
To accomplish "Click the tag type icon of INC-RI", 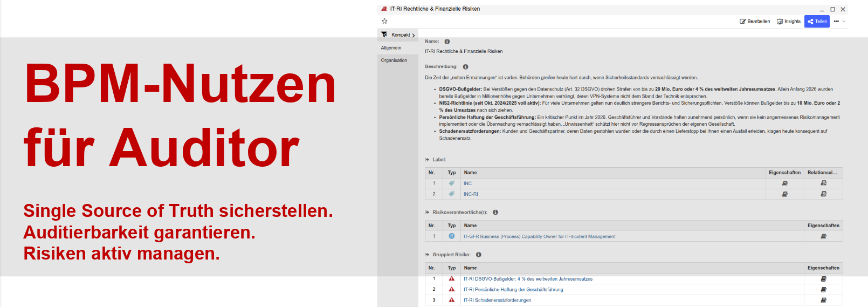I will pos(452,194).
